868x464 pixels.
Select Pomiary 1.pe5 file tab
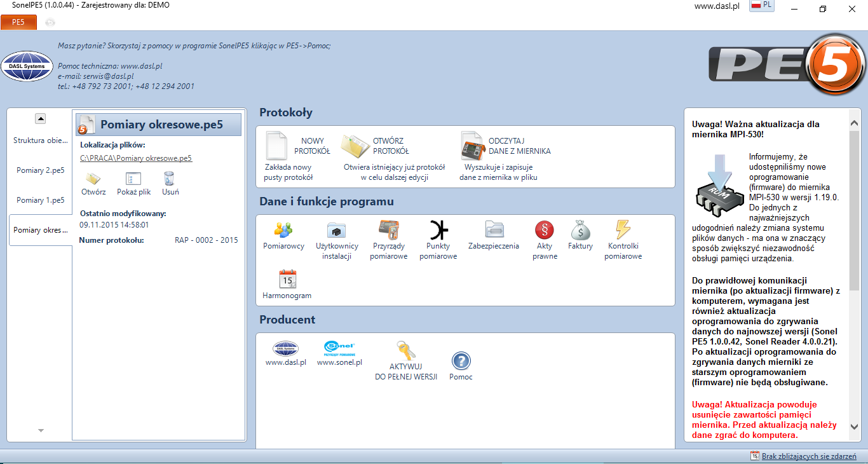[x=40, y=200]
